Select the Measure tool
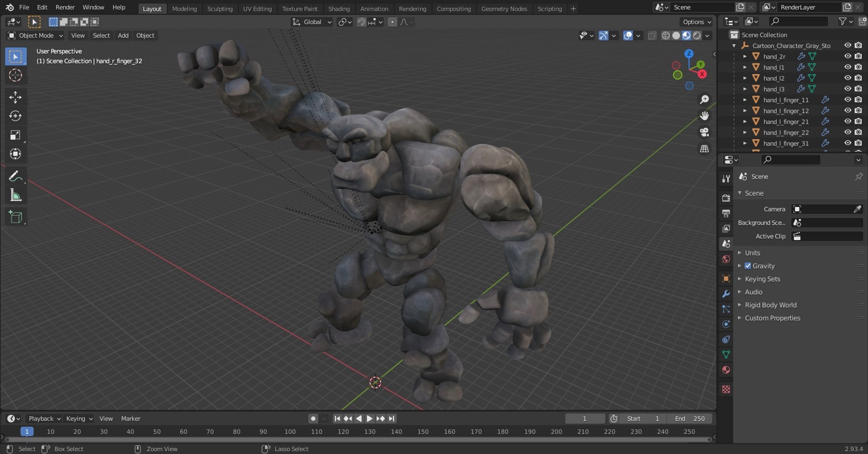 [x=15, y=195]
